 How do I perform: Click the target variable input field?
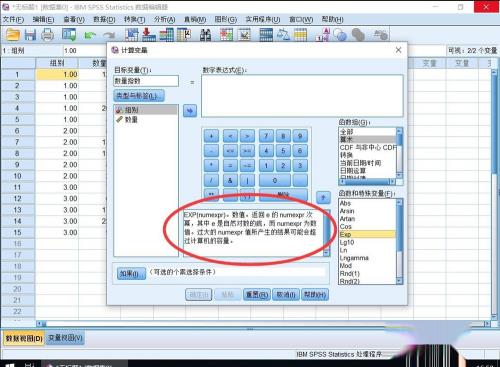coord(146,81)
